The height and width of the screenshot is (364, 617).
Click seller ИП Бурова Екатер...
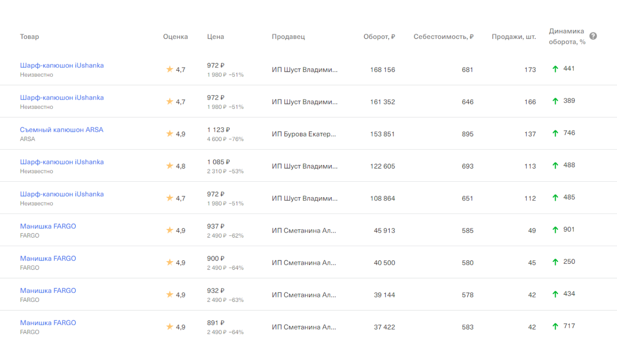pos(304,134)
